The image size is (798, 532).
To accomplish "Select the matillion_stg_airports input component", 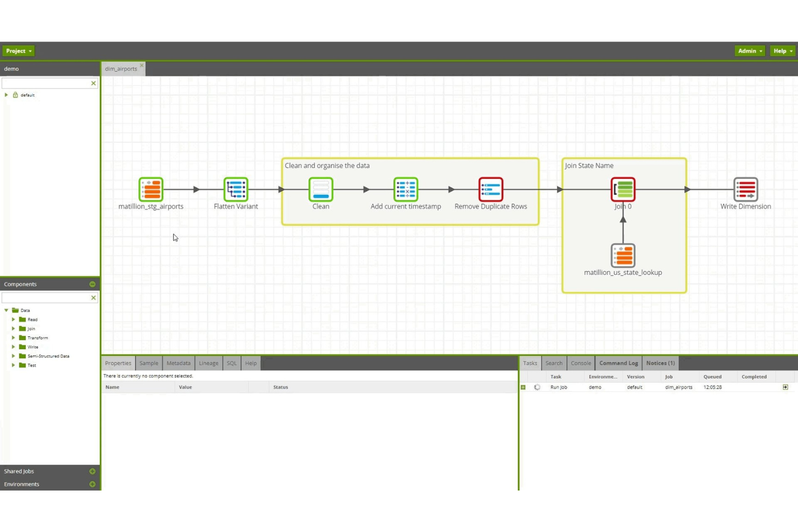I will point(151,190).
